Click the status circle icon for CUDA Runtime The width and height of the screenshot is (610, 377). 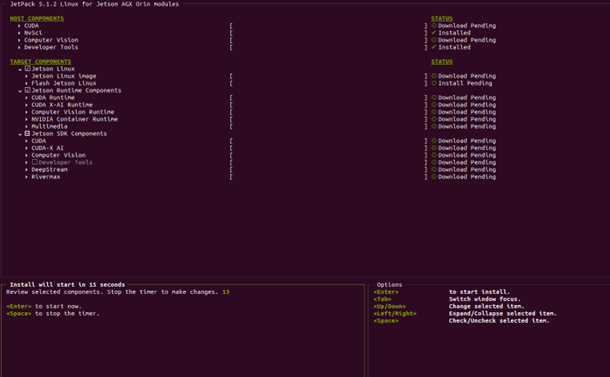434,98
